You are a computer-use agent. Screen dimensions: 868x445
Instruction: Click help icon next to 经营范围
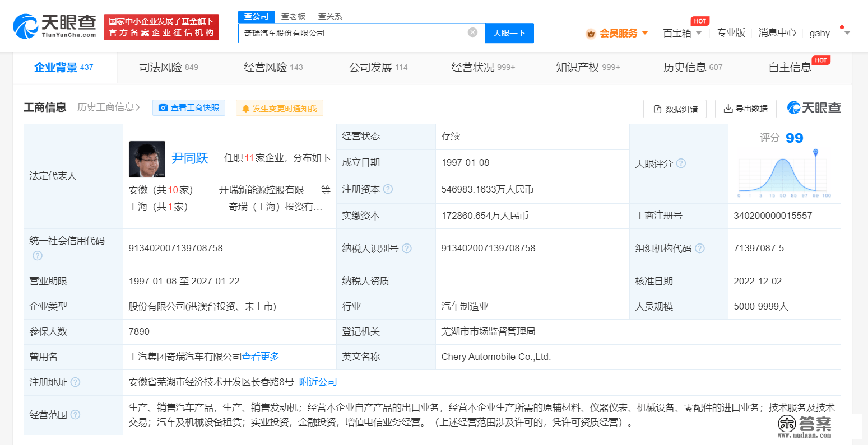coord(75,415)
